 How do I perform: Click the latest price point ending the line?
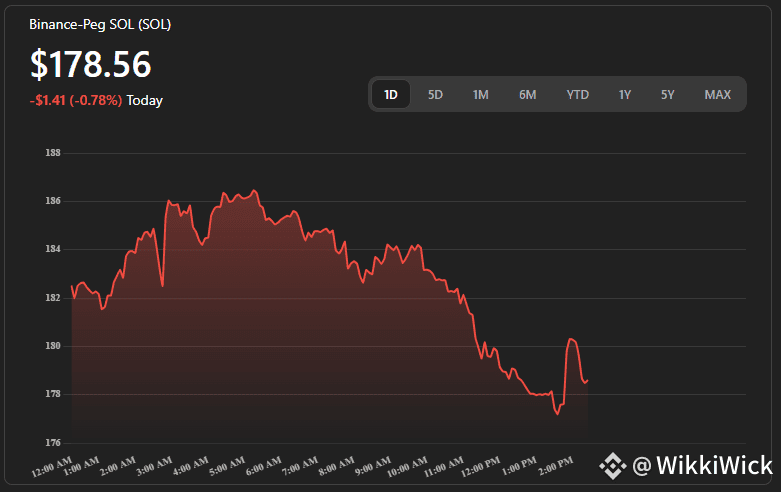[x=588, y=381]
